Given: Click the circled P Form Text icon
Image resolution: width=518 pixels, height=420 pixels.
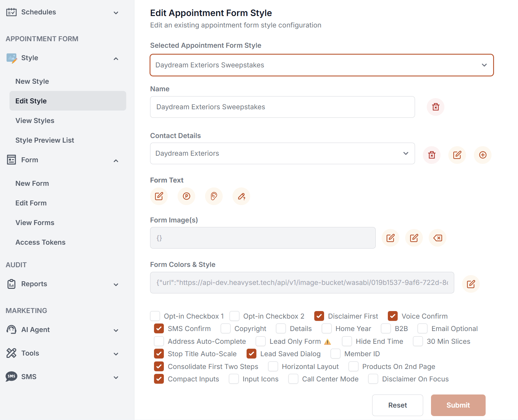Looking at the screenshot, I should pyautogui.click(x=186, y=196).
